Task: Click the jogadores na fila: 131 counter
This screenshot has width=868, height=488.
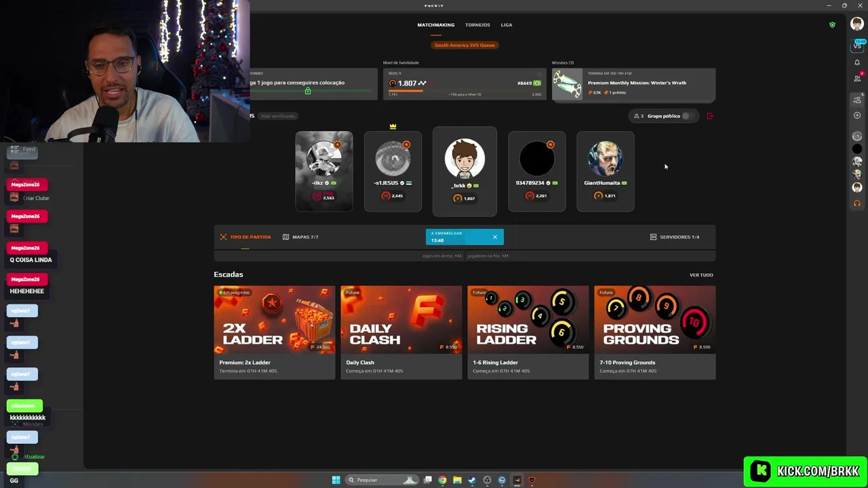Action: (488, 256)
